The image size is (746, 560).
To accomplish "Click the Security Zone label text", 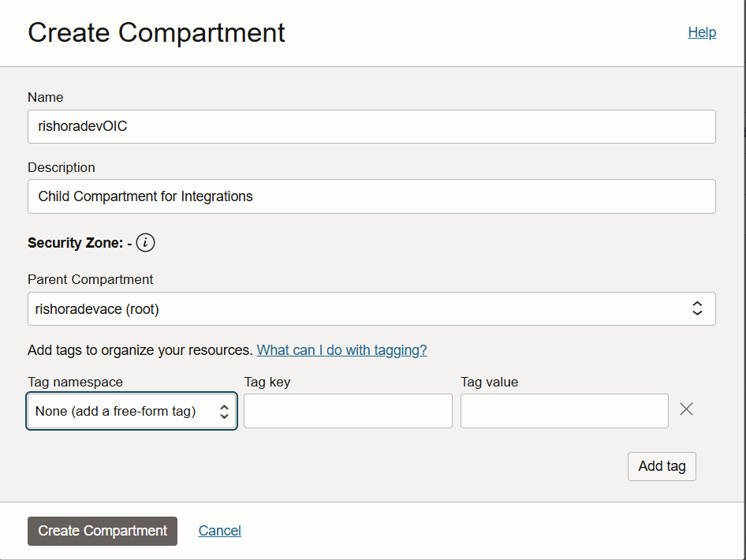I will pos(75,243).
